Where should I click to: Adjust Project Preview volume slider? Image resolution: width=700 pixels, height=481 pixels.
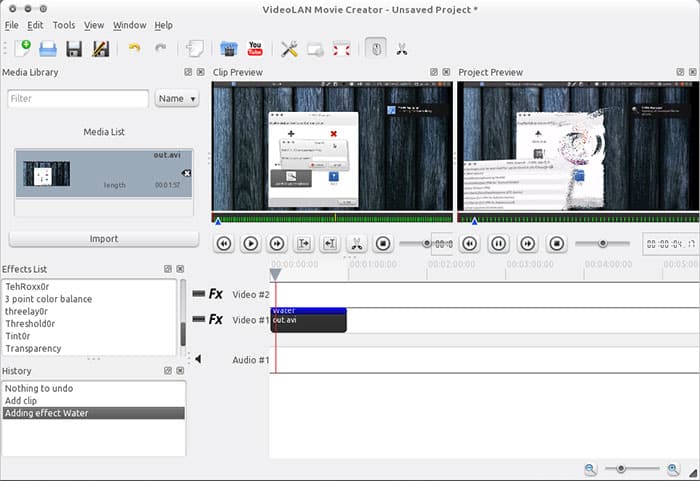(602, 243)
